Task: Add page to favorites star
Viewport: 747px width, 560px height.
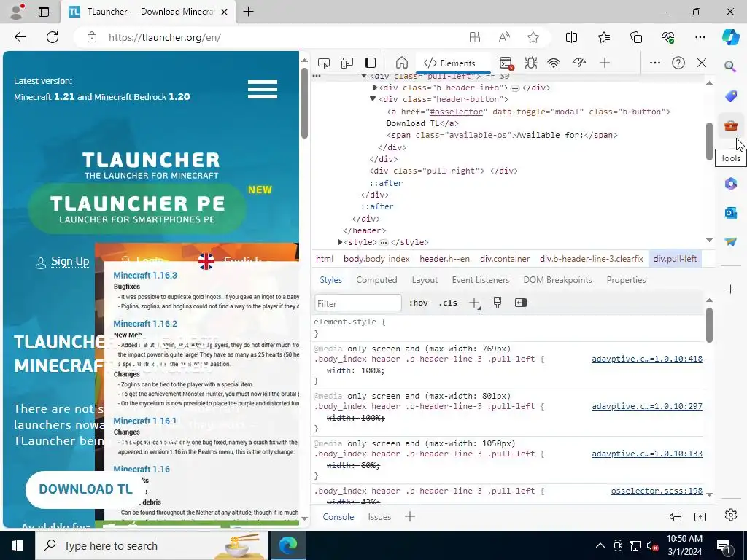Action: [533, 37]
